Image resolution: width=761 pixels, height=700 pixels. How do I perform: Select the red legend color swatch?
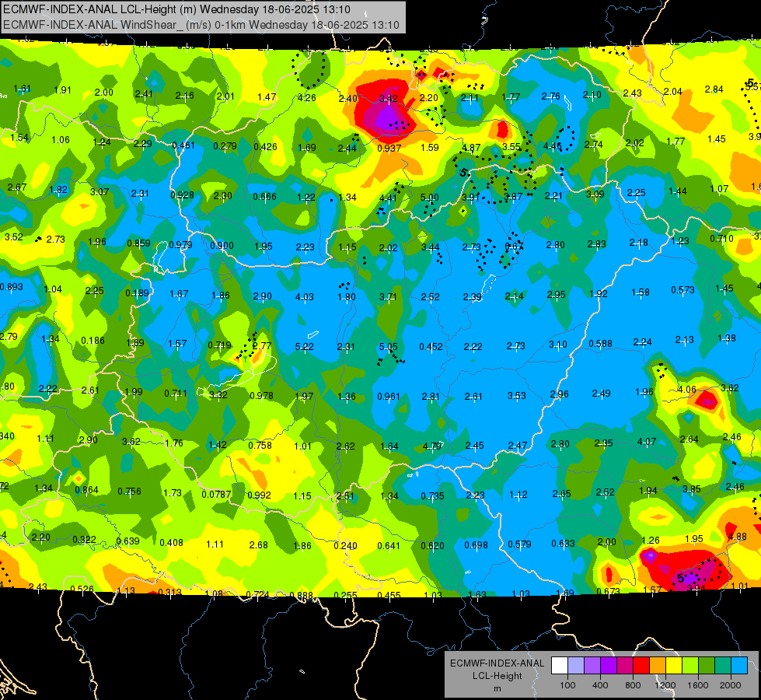pos(641,666)
